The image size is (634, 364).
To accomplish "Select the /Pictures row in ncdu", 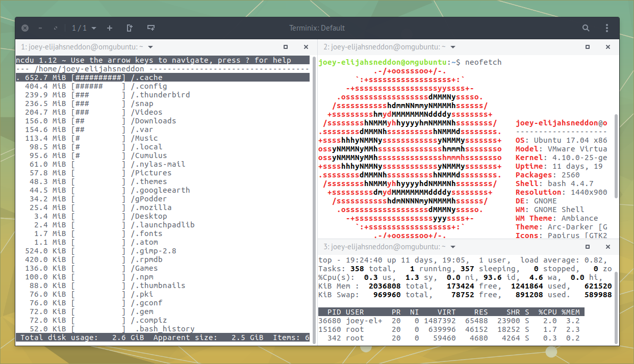I will pos(163,173).
